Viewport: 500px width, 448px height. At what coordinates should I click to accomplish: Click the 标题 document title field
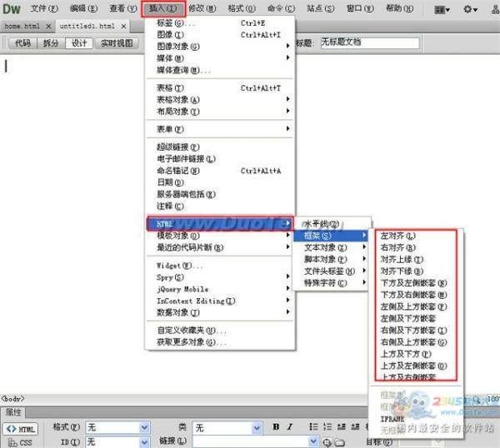click(x=370, y=42)
